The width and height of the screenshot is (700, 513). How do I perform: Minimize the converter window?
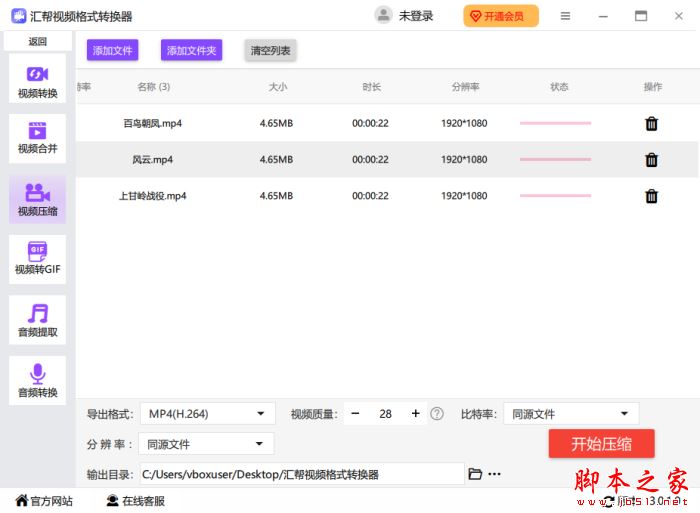coord(603,17)
